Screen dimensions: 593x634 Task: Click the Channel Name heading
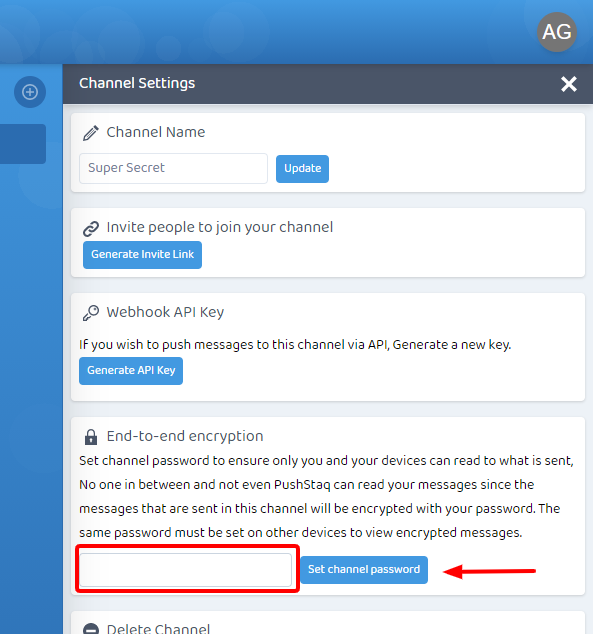click(x=156, y=132)
